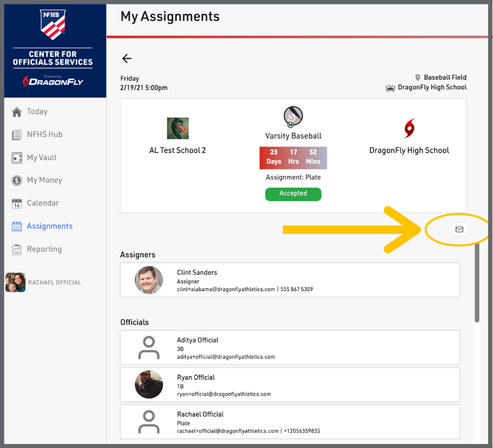Click Clint Sanders' profile photo
This screenshot has width=493, height=448.
click(x=149, y=280)
